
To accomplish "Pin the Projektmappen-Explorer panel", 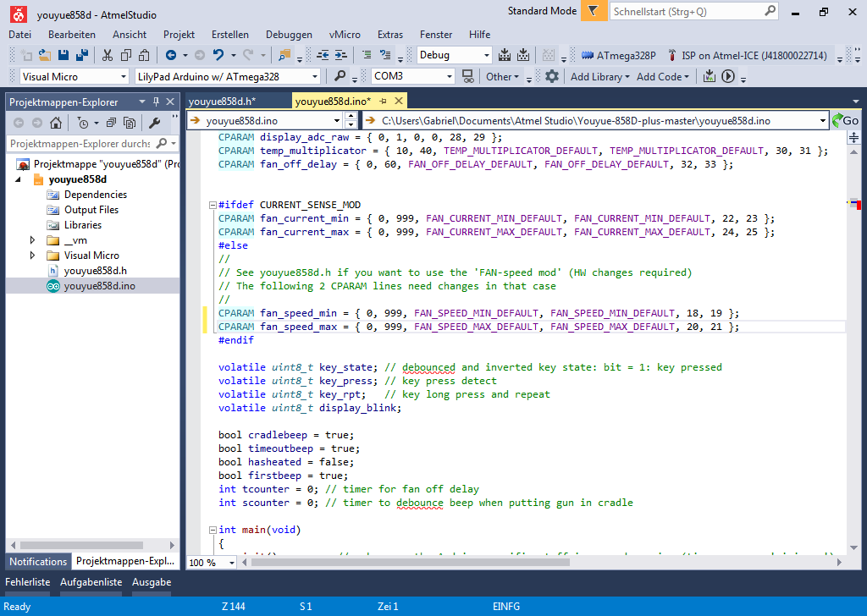I will click(156, 102).
